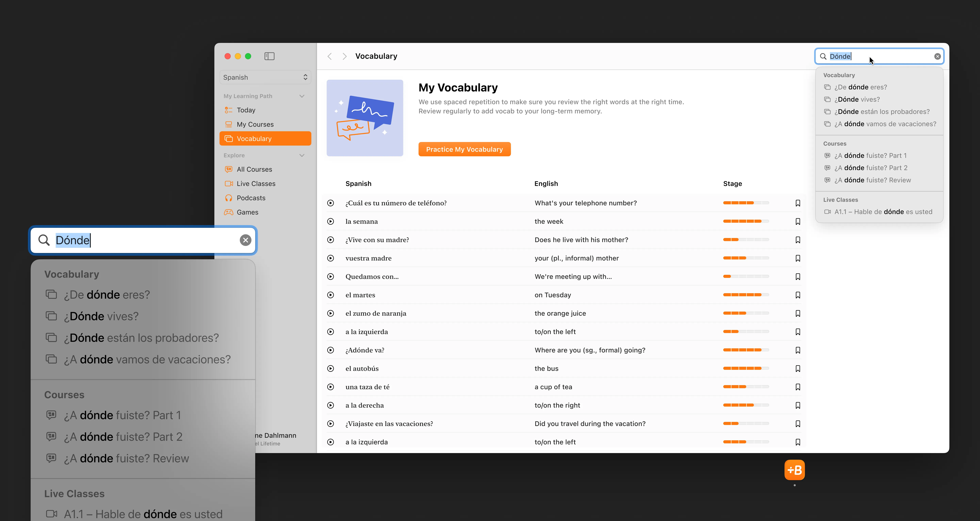Bookmark the telephone number phrase

[798, 203]
